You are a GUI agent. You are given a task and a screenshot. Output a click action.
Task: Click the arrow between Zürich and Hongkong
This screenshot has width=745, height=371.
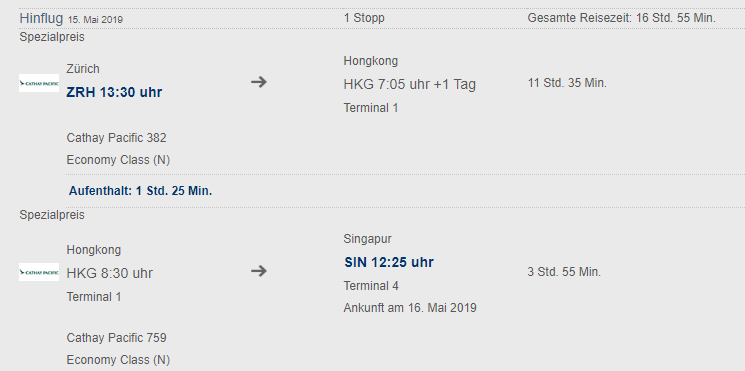258,82
